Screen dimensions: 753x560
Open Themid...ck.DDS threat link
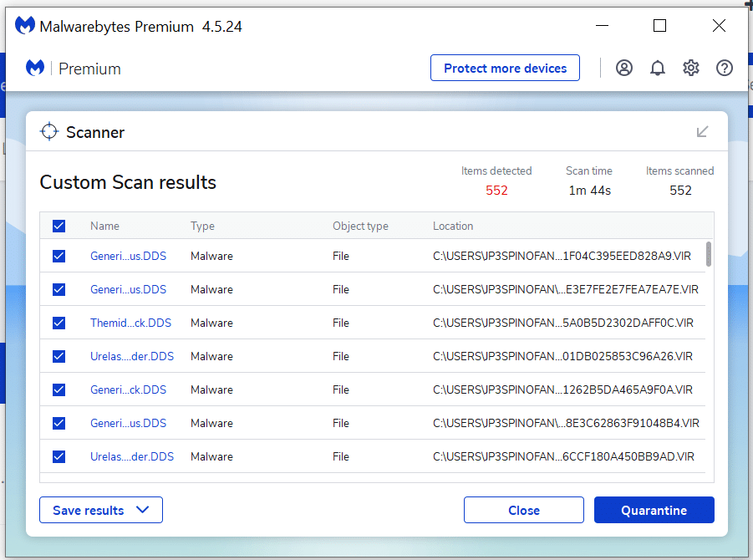point(130,323)
